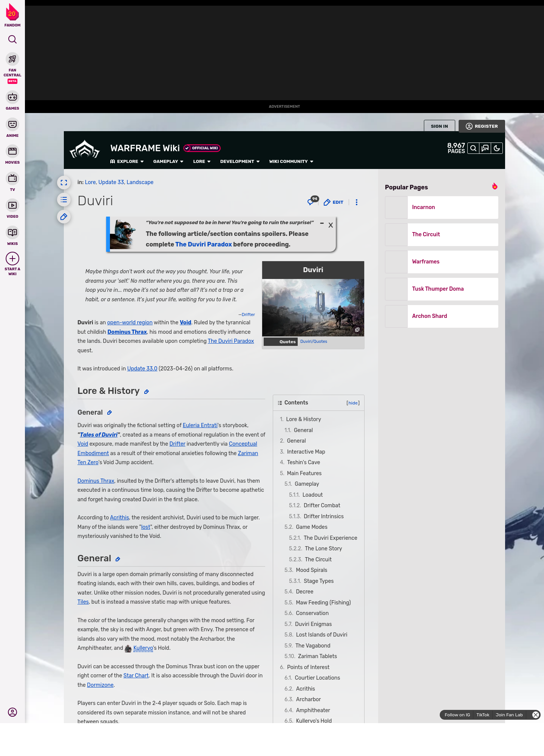Open the Games controller icon

(x=12, y=97)
